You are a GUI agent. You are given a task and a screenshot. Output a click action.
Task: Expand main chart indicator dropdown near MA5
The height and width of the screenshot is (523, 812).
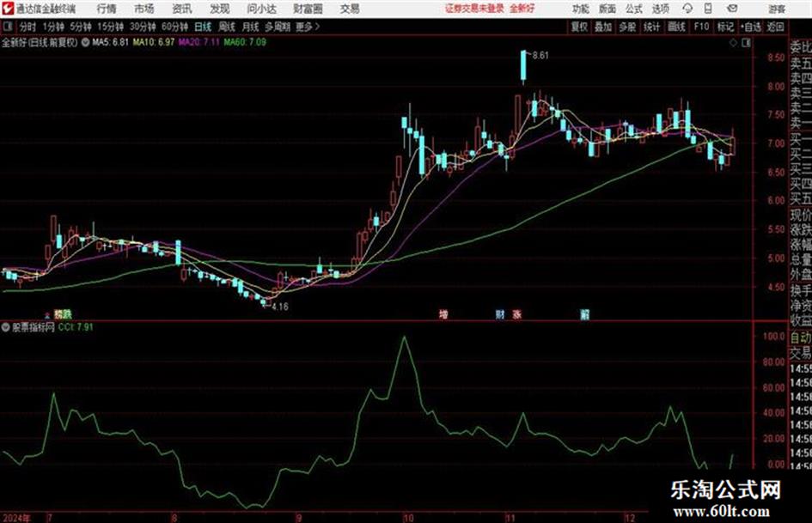[85, 42]
